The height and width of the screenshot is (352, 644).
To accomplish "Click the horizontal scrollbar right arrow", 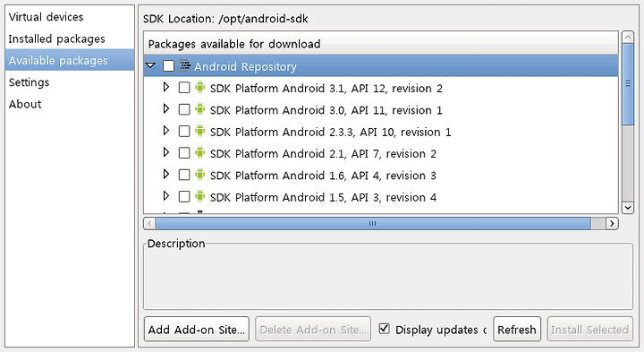I will click(612, 224).
